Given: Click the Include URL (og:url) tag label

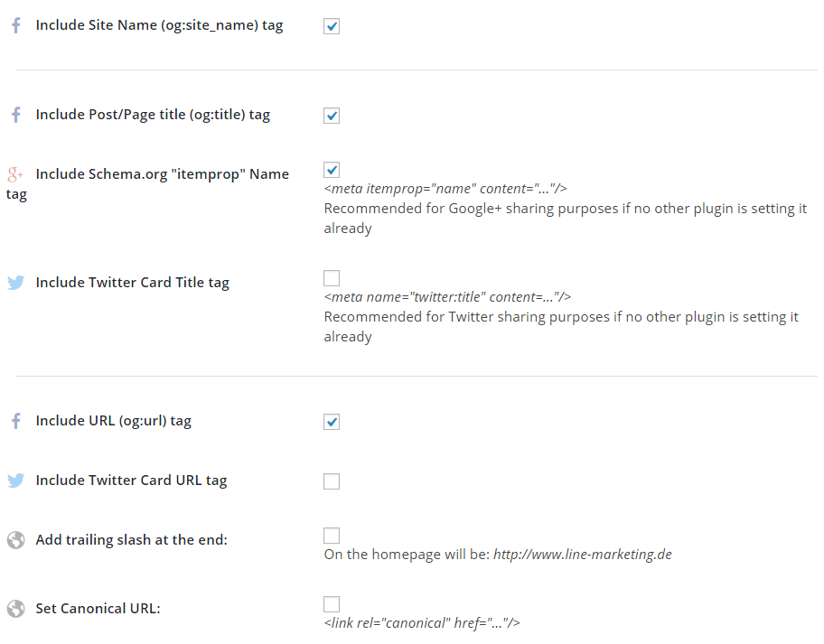Looking at the screenshot, I should pos(114,421).
